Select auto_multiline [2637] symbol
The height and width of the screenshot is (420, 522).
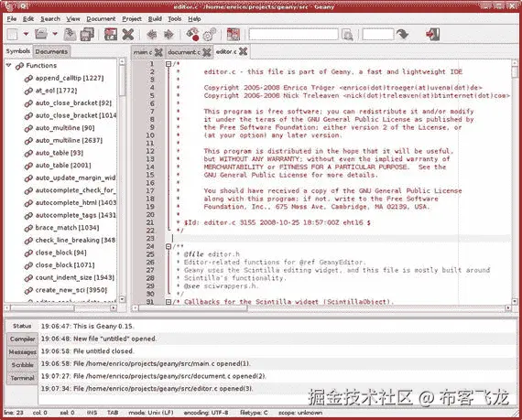click(69, 140)
